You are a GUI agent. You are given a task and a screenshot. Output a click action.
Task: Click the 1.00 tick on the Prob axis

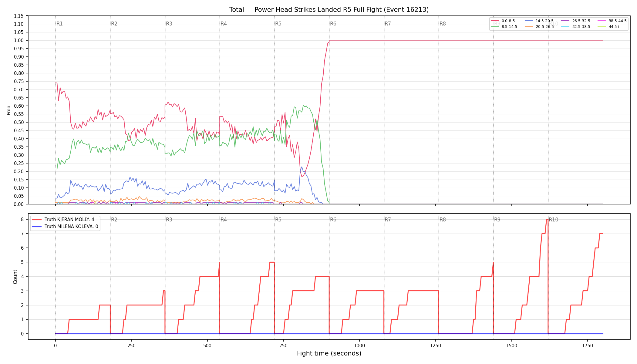click(19, 40)
